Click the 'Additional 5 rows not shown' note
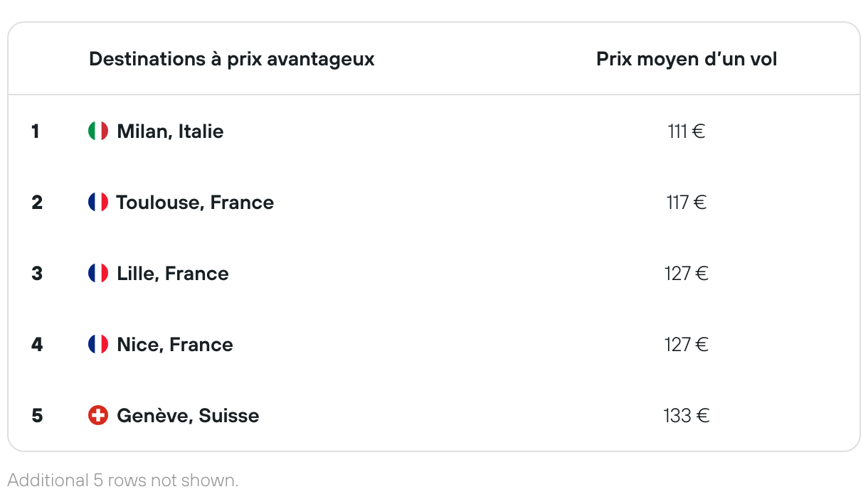Screen dimensions: 868x499 [x=123, y=481]
